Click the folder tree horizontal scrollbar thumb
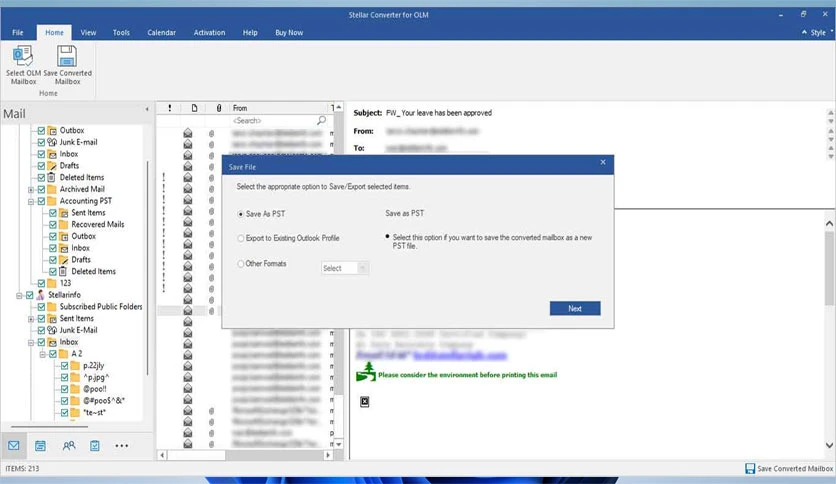Screen dimensions: 836x484 pos(50,426)
